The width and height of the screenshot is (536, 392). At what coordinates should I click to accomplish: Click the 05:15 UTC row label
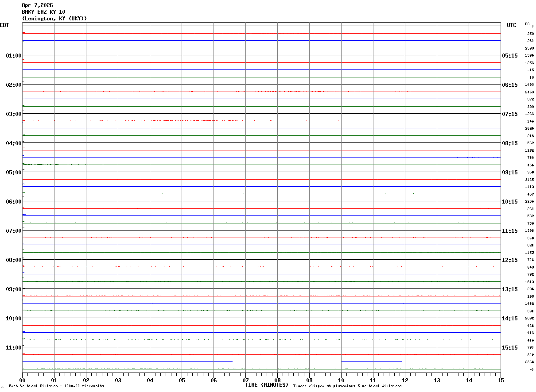(x=510, y=56)
